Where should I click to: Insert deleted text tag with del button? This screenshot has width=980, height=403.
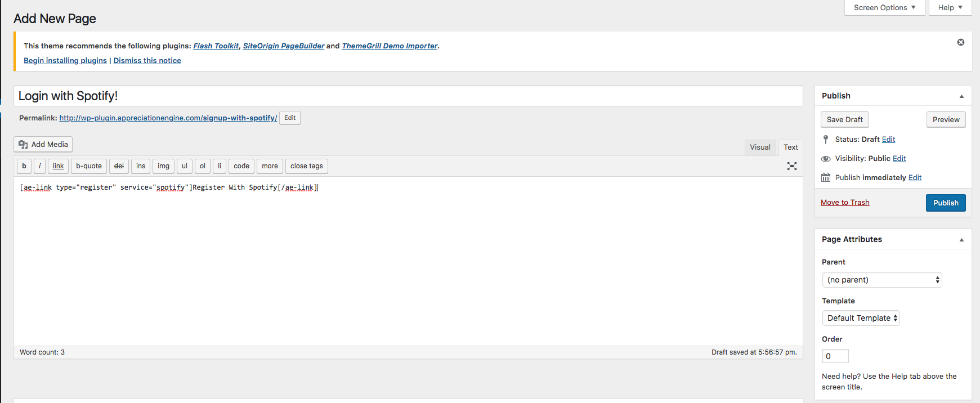(119, 166)
